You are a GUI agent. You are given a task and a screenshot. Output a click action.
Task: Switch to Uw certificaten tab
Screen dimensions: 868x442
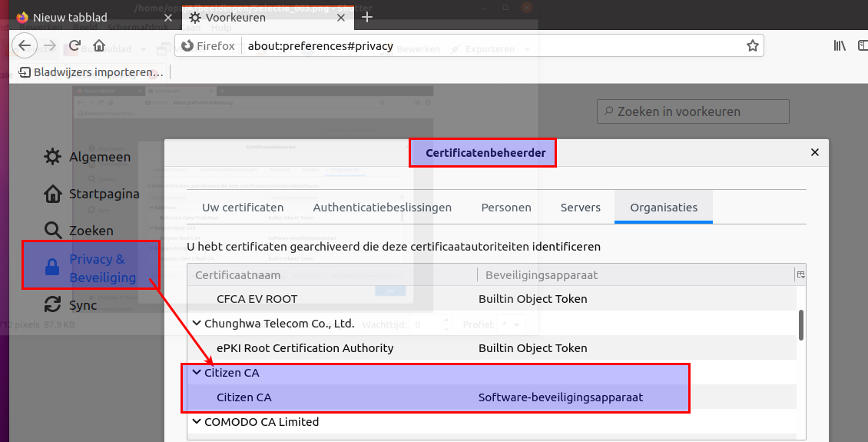point(243,207)
